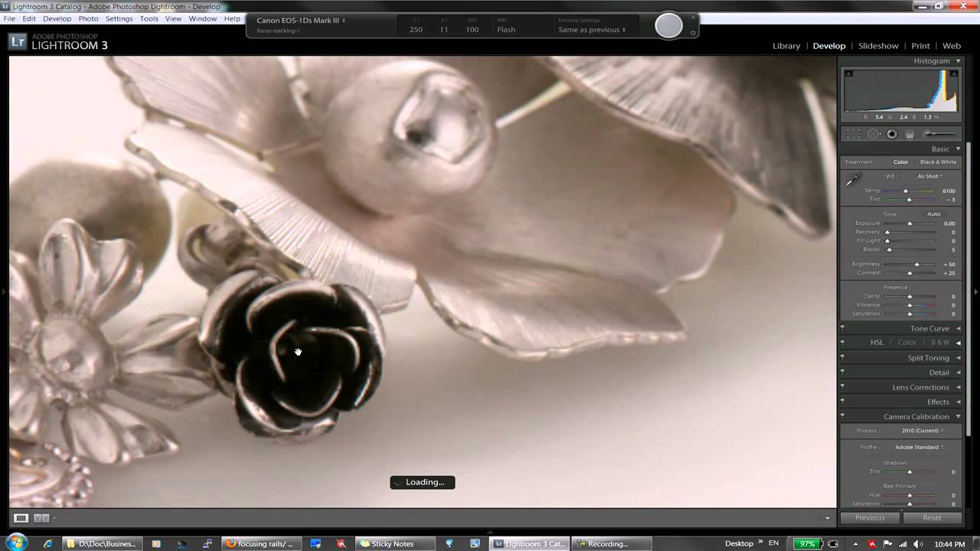This screenshot has width=980, height=551.
Task: Toggle Camera Calibration panel switch
Action: 842,416
